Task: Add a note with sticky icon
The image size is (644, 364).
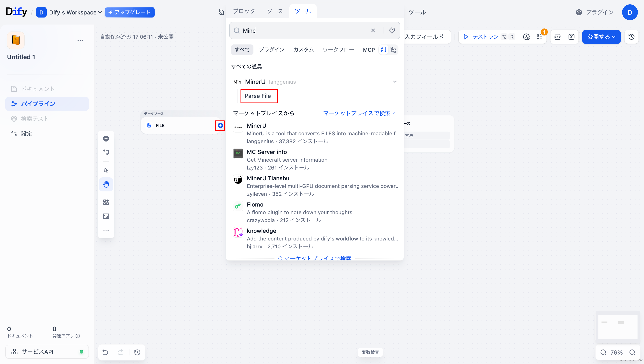Action: pyautogui.click(x=106, y=152)
